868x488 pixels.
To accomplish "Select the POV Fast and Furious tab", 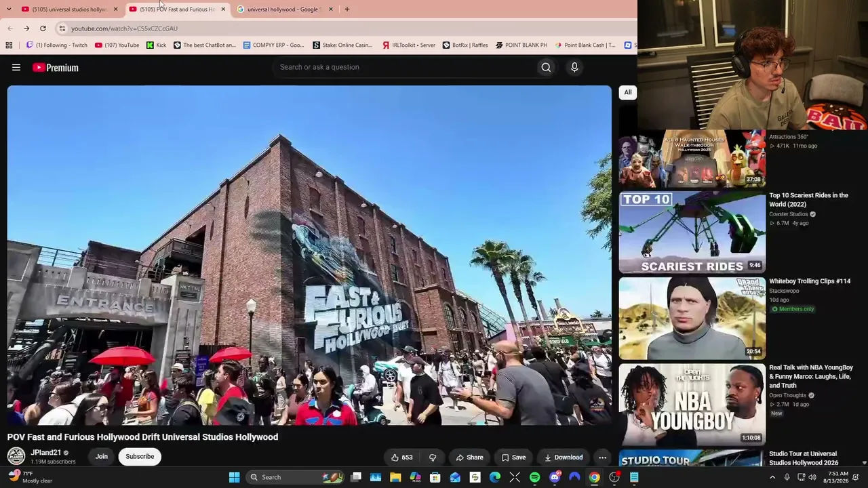I will 178,9.
